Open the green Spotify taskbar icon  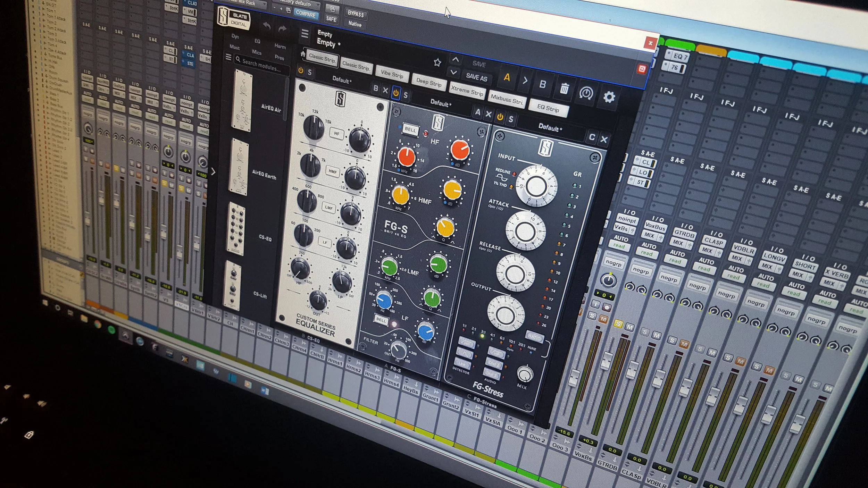[111, 329]
